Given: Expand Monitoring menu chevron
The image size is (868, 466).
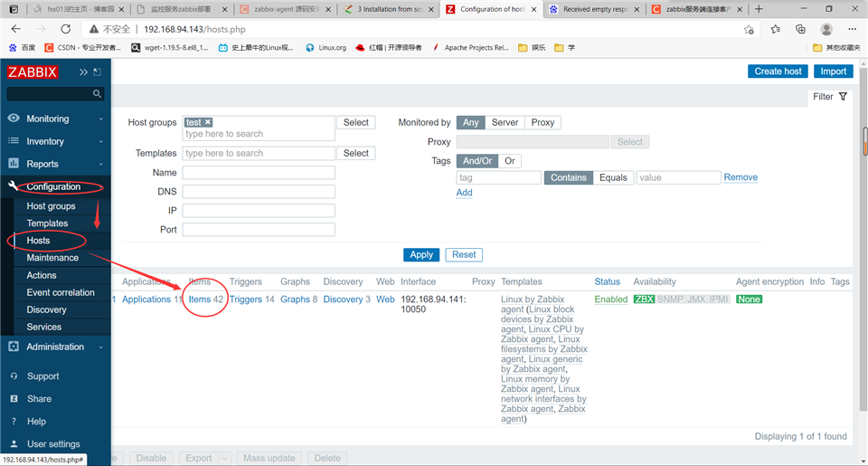Looking at the screenshot, I should click(100, 119).
